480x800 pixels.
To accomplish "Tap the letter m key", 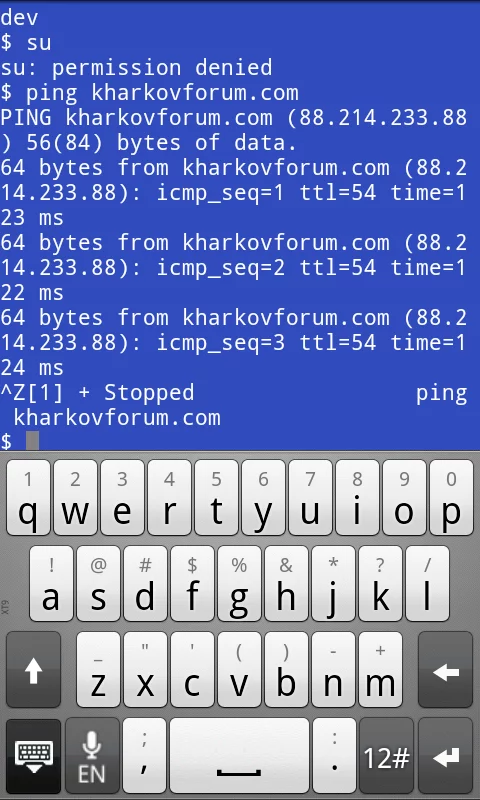I will pyautogui.click(x=381, y=669).
